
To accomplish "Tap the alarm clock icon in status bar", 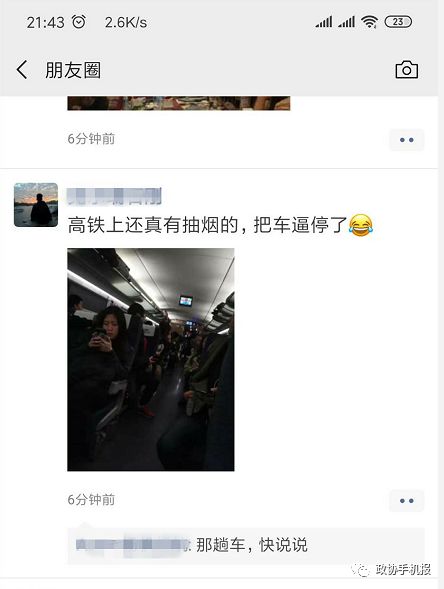I will click(79, 22).
